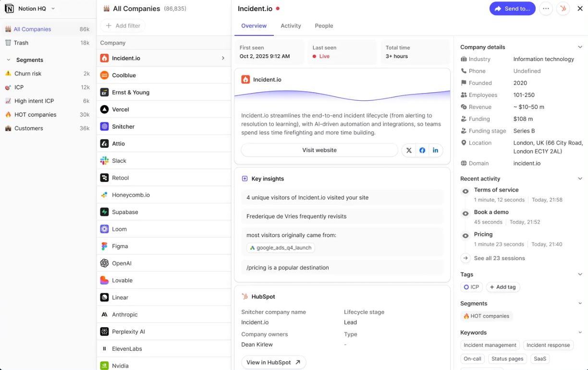The width and height of the screenshot is (588, 370).
Task: Click the Snitcher company logo
Action: [104, 127]
